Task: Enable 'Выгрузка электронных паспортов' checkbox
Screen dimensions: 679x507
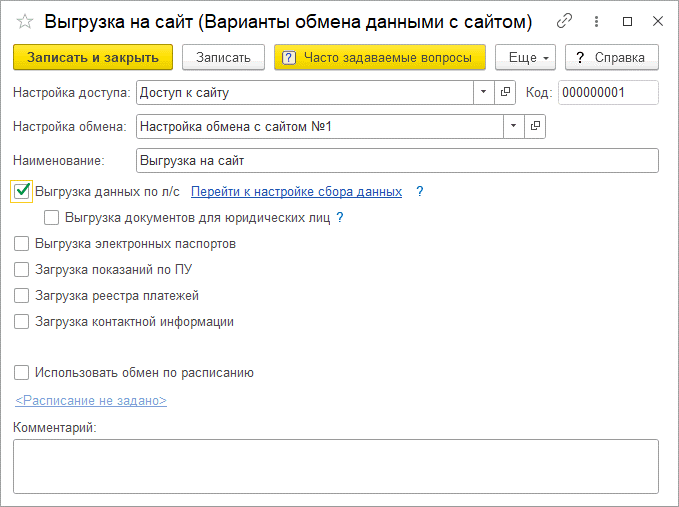Action: pos(22,243)
